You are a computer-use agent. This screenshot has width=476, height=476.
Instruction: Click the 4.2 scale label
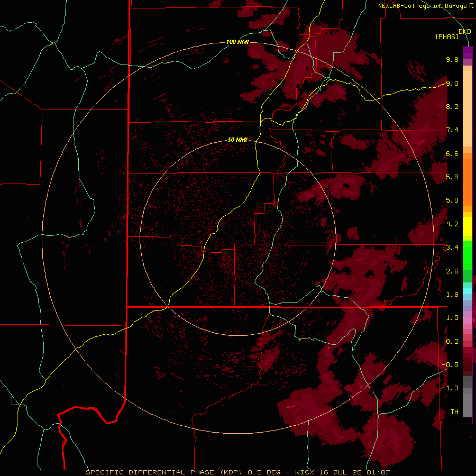[x=452, y=224]
